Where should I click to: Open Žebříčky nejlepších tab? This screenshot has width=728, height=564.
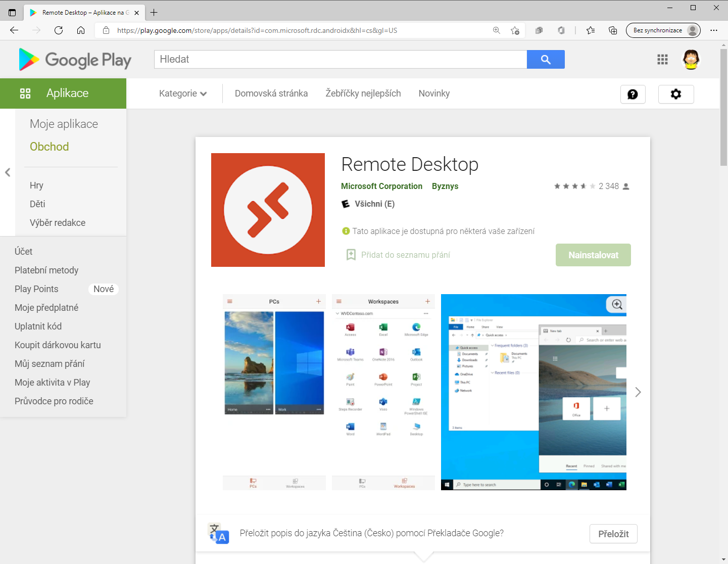(x=363, y=93)
